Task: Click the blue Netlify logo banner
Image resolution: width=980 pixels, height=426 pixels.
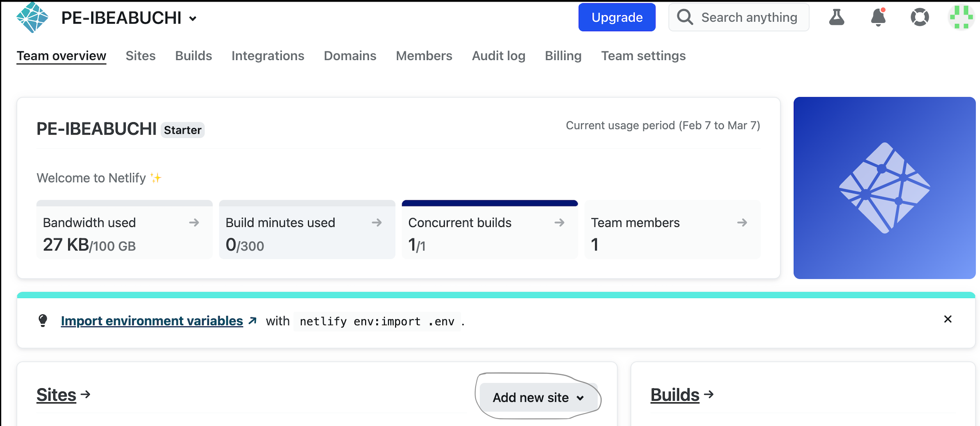Action: click(x=884, y=188)
